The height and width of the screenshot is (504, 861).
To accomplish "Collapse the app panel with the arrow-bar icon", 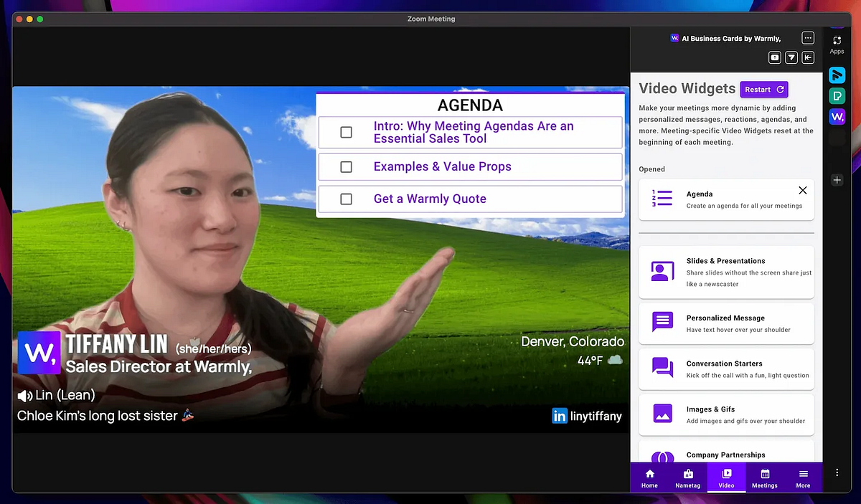I will (808, 57).
